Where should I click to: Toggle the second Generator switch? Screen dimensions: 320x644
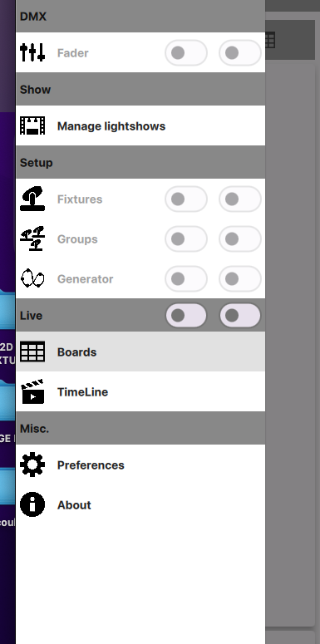(240, 278)
